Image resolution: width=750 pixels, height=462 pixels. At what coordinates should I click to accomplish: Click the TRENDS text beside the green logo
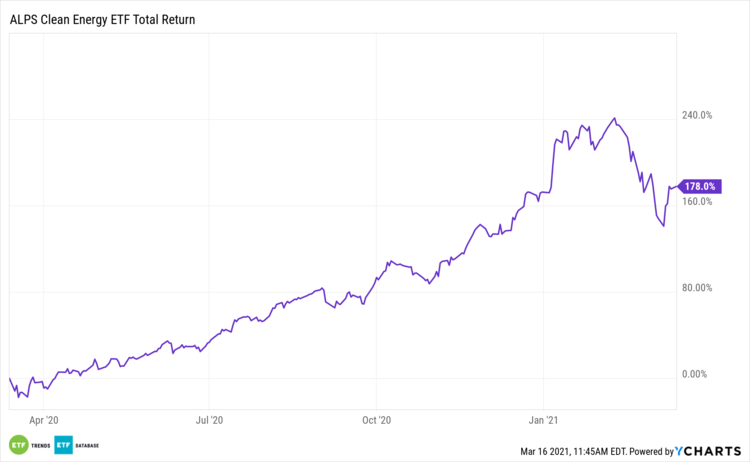[x=39, y=445]
